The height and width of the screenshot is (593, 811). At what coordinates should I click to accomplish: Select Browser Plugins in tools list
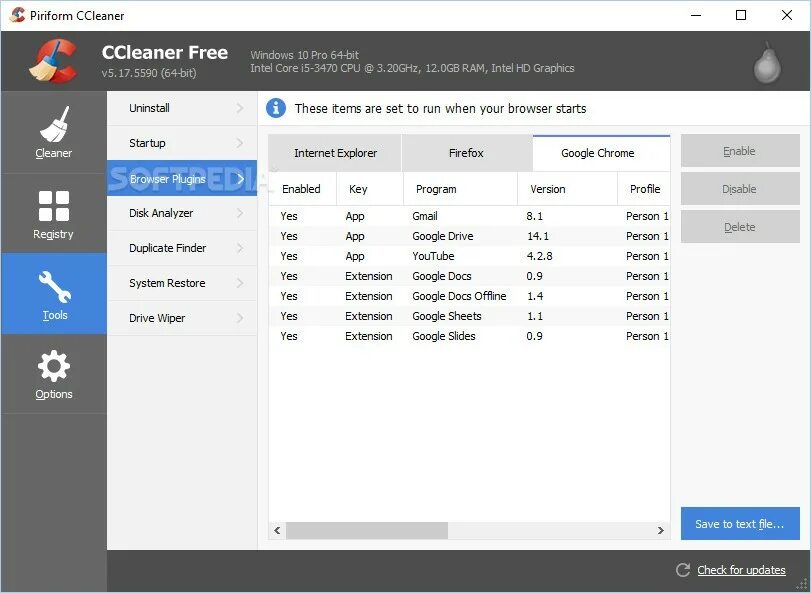tap(182, 178)
